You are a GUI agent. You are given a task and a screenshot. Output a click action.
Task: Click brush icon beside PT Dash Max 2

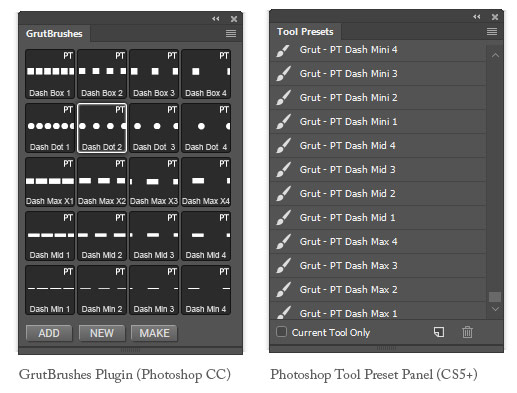pyautogui.click(x=283, y=290)
